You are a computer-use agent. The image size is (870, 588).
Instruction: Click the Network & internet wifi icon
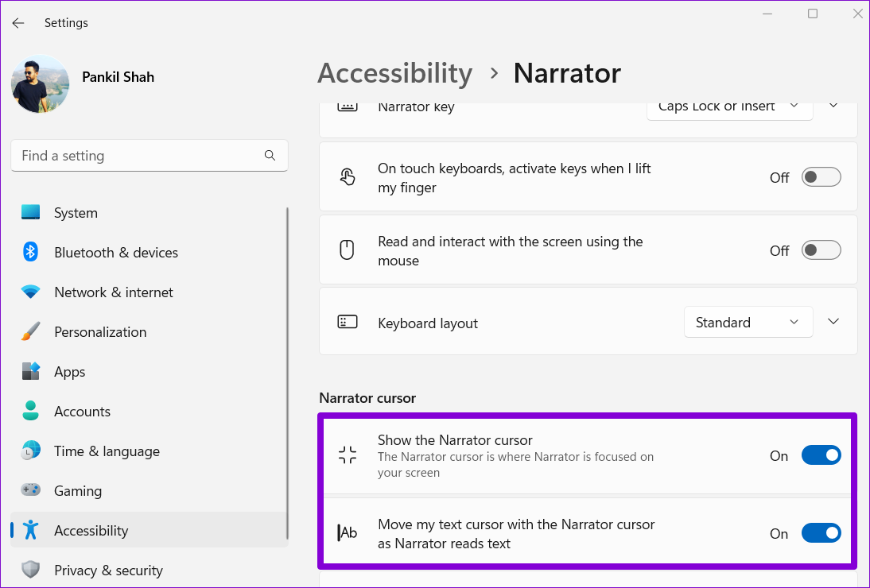(x=30, y=292)
